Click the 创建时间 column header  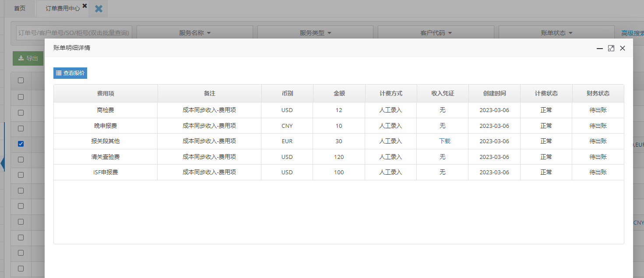tap(494, 93)
